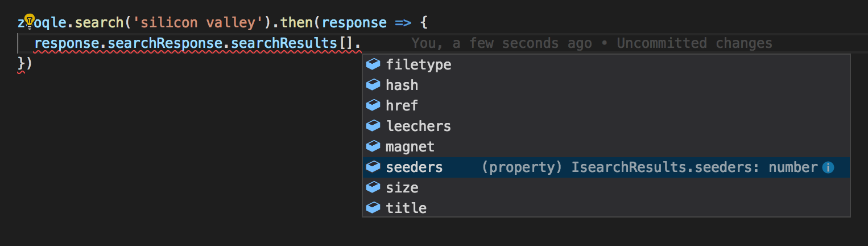The width and height of the screenshot is (868, 246).
Task: Click the property cube icon beside hash
Action: (x=373, y=85)
